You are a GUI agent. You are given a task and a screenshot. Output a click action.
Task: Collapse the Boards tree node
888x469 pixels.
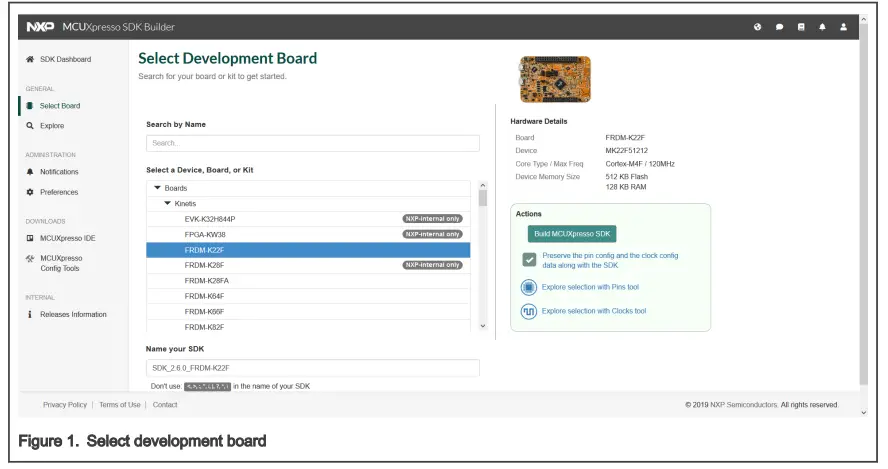click(x=157, y=187)
